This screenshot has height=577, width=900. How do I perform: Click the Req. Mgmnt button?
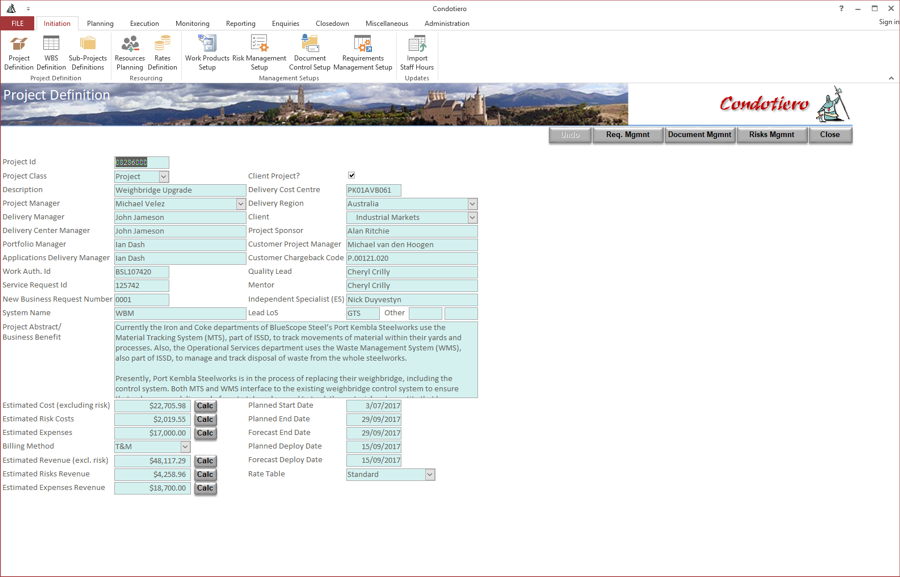click(x=628, y=135)
